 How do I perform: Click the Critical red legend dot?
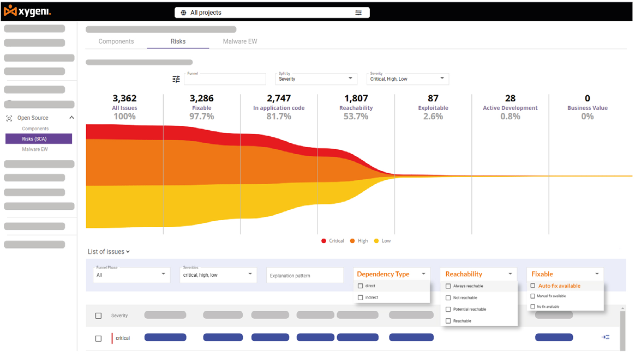(324, 241)
